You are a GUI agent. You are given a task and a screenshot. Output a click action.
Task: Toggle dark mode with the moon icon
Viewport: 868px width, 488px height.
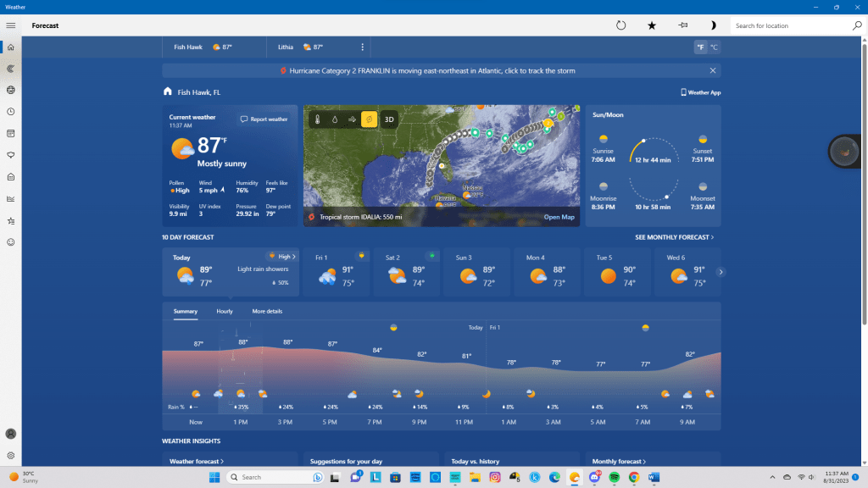tap(713, 25)
